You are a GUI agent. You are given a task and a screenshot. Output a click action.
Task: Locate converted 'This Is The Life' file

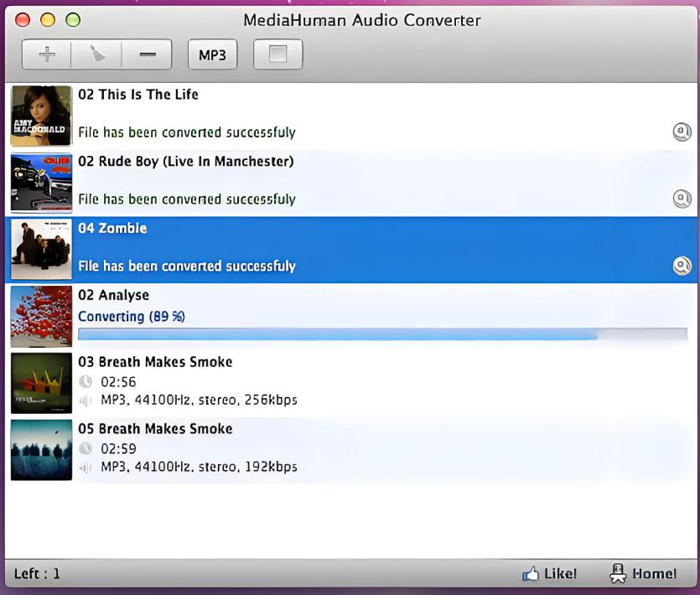coord(682,132)
